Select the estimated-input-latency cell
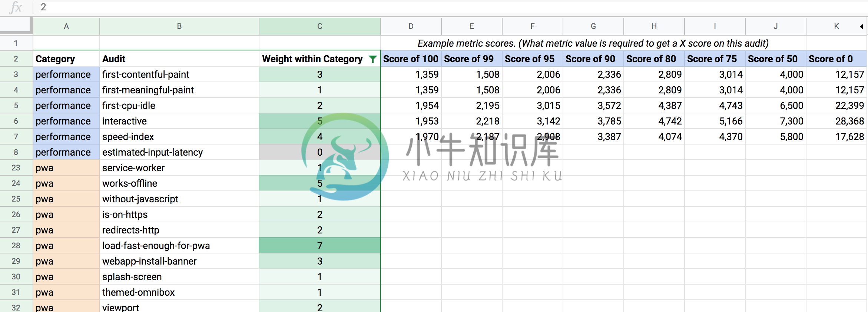The image size is (868, 312). (179, 152)
